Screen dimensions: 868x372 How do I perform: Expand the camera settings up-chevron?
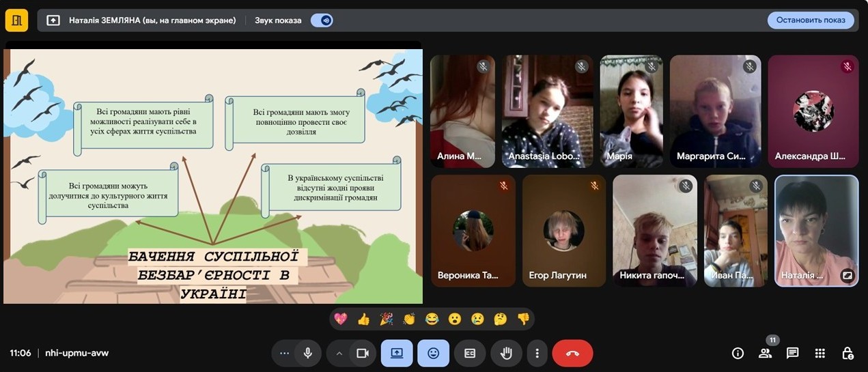(x=339, y=353)
